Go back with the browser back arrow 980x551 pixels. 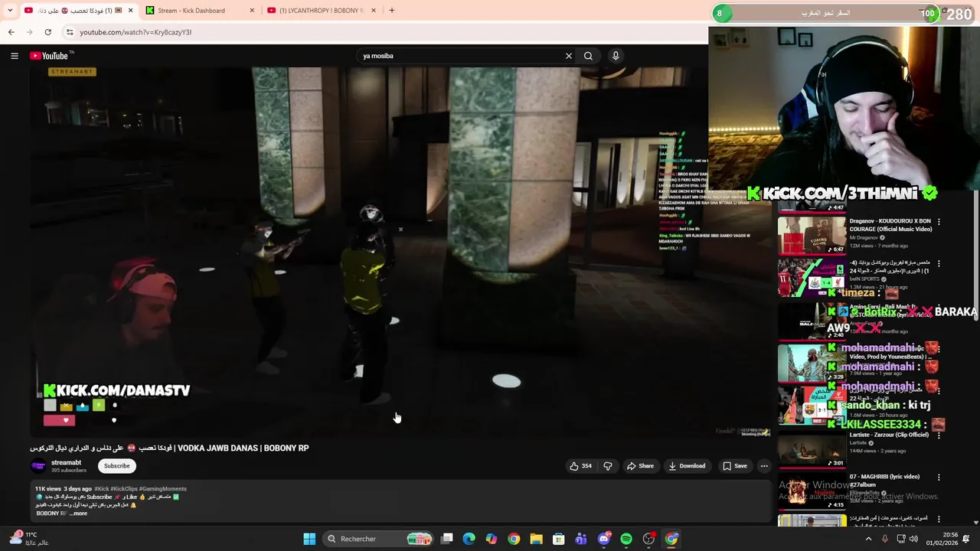click(x=11, y=32)
